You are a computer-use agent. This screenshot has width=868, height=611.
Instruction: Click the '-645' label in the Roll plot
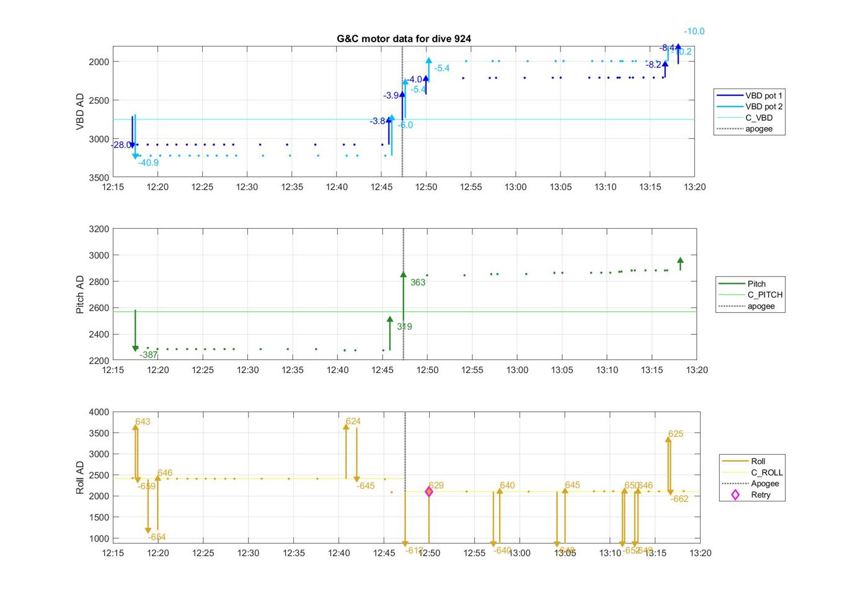click(366, 486)
